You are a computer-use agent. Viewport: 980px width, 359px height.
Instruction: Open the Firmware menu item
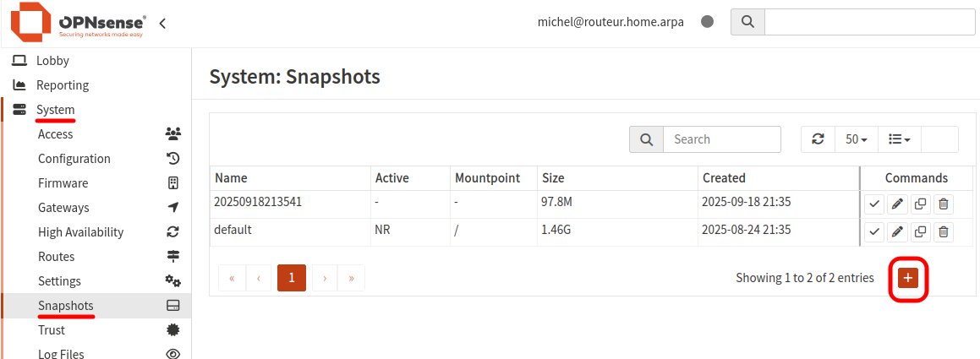63,183
